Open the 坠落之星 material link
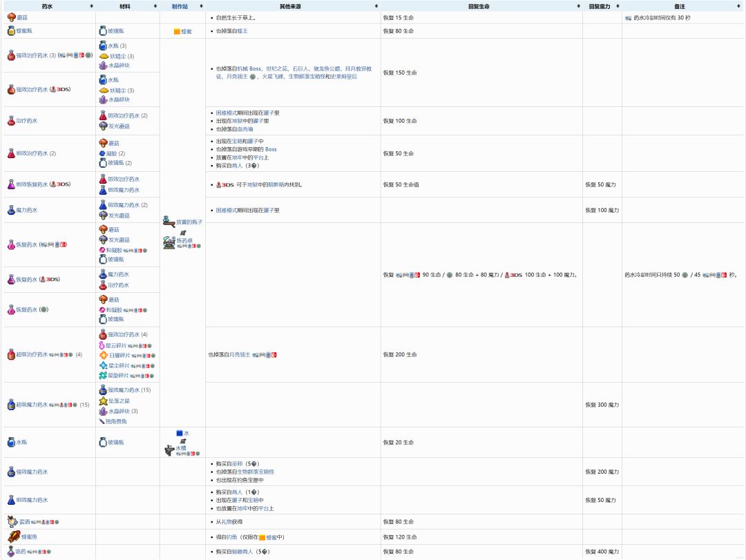Viewport: 746px width, 560px height. [119, 400]
